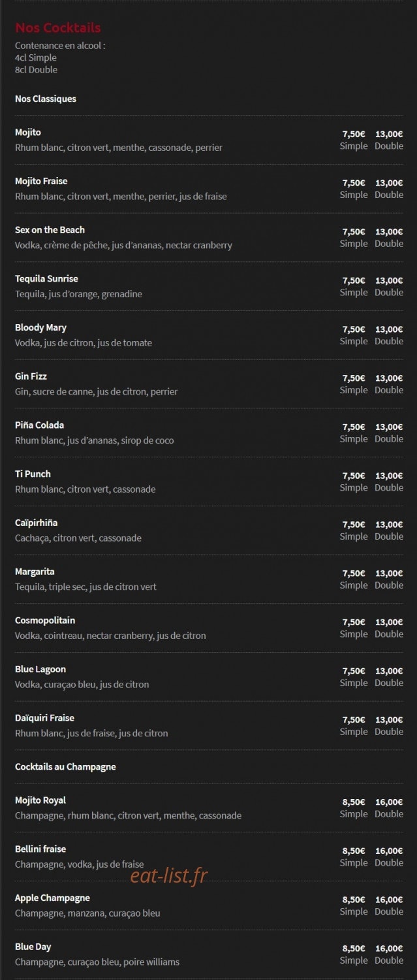The image size is (417, 980).
Task: Select the Blue Lagoon item title
Action: point(40,670)
